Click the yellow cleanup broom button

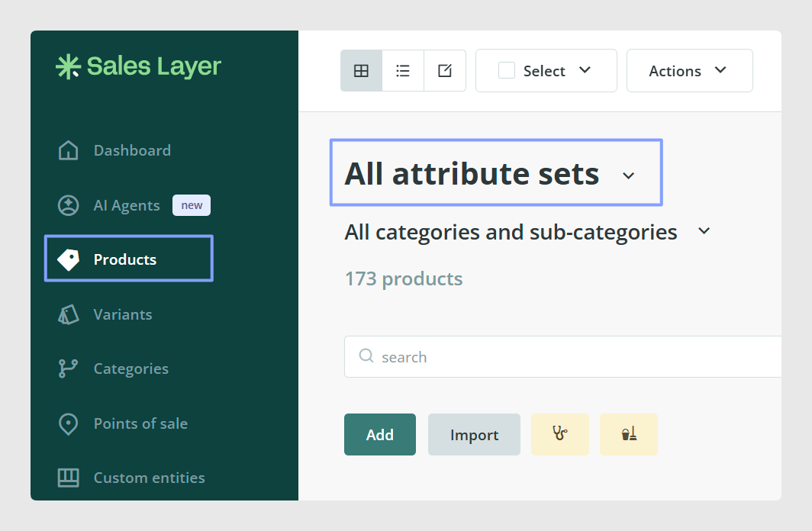[629, 434]
